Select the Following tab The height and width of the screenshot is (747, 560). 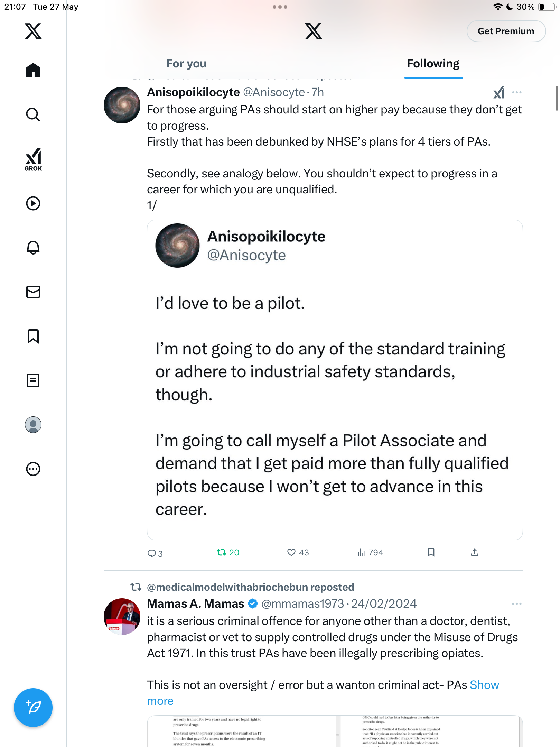pyautogui.click(x=433, y=64)
